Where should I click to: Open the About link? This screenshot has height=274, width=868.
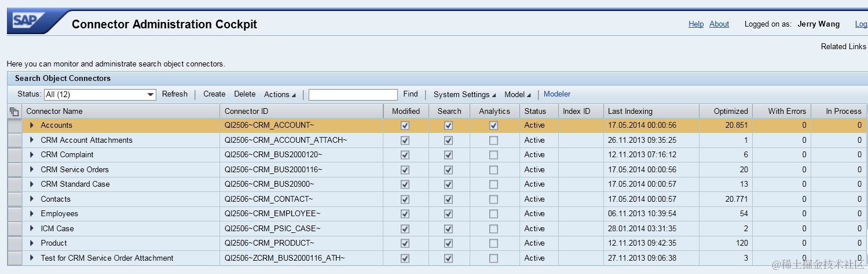point(719,24)
